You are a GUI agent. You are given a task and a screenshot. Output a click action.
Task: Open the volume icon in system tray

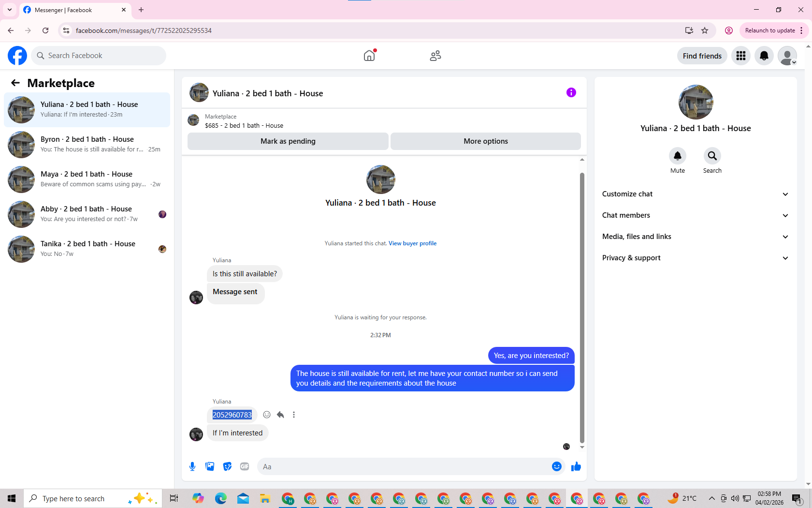(x=735, y=498)
